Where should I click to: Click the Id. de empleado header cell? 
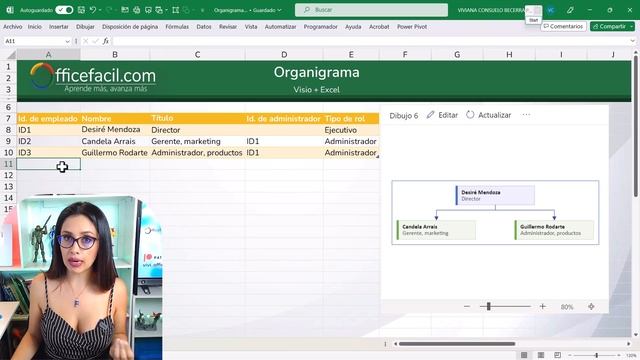(48, 119)
